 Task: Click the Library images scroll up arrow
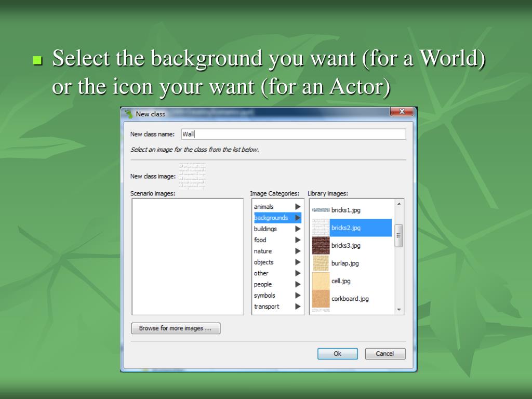tap(399, 204)
